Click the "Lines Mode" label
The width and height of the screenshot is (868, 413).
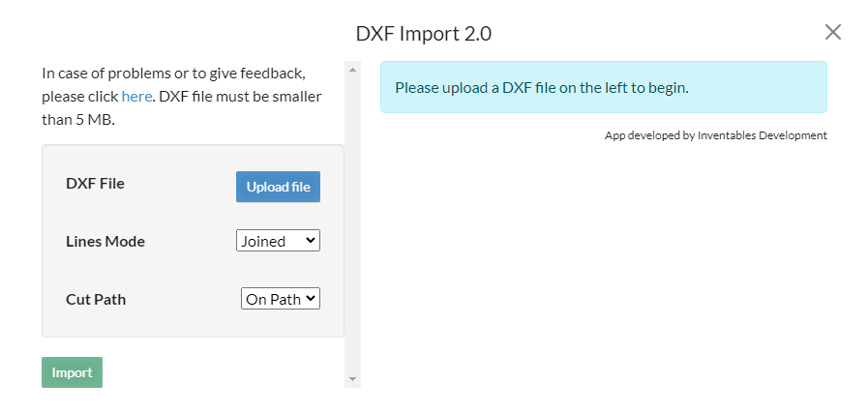coord(105,242)
